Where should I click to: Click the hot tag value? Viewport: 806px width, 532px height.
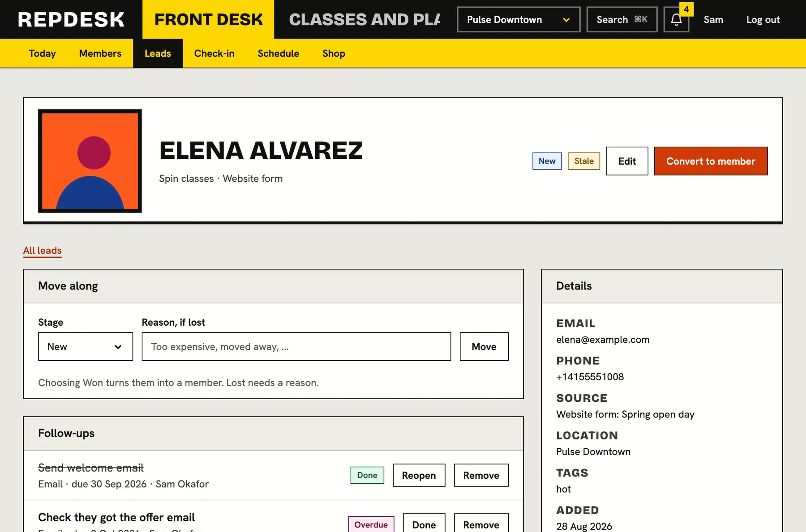pyautogui.click(x=563, y=489)
